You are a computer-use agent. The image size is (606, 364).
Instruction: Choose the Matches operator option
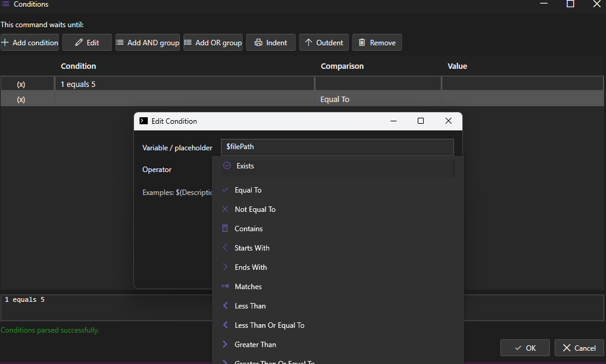pyautogui.click(x=337, y=287)
